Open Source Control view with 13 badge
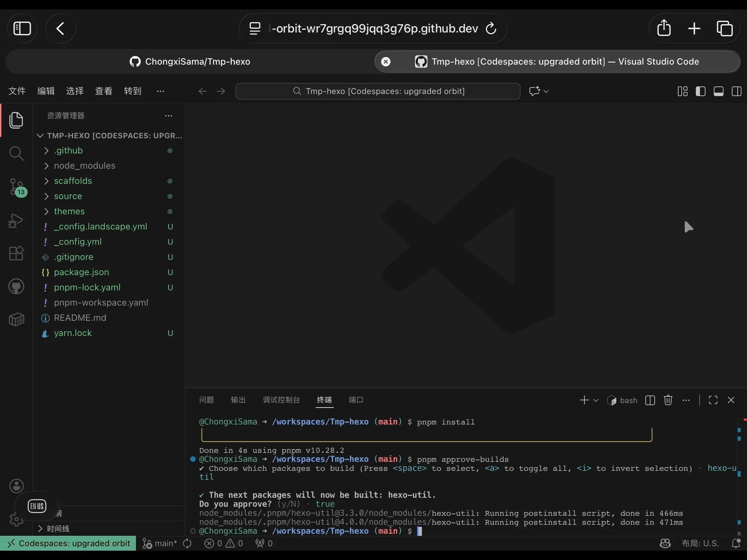 16,187
